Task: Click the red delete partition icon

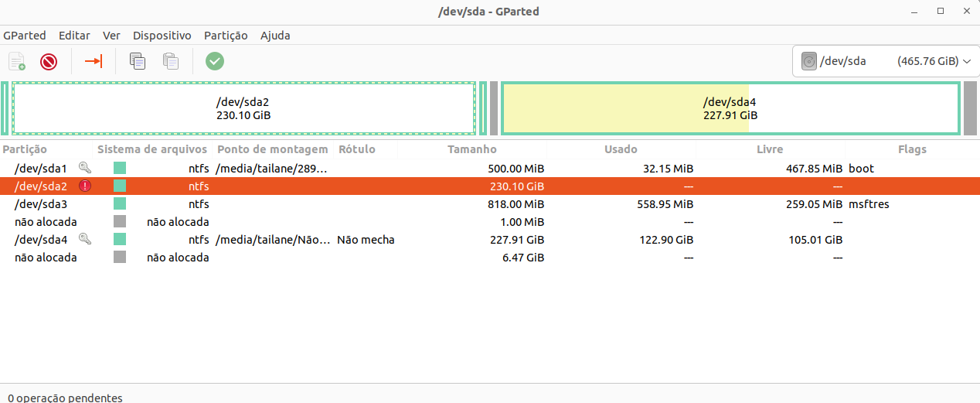Action: [49, 61]
